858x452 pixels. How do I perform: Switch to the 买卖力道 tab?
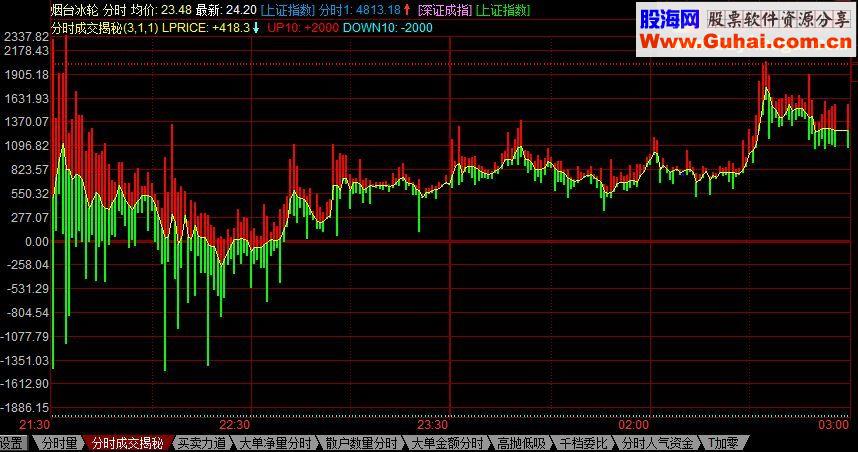coord(201,443)
